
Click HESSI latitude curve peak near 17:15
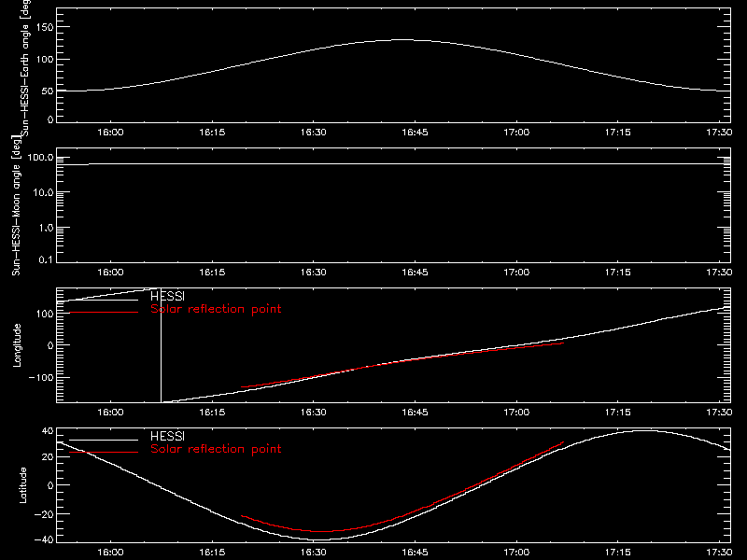click(x=643, y=431)
